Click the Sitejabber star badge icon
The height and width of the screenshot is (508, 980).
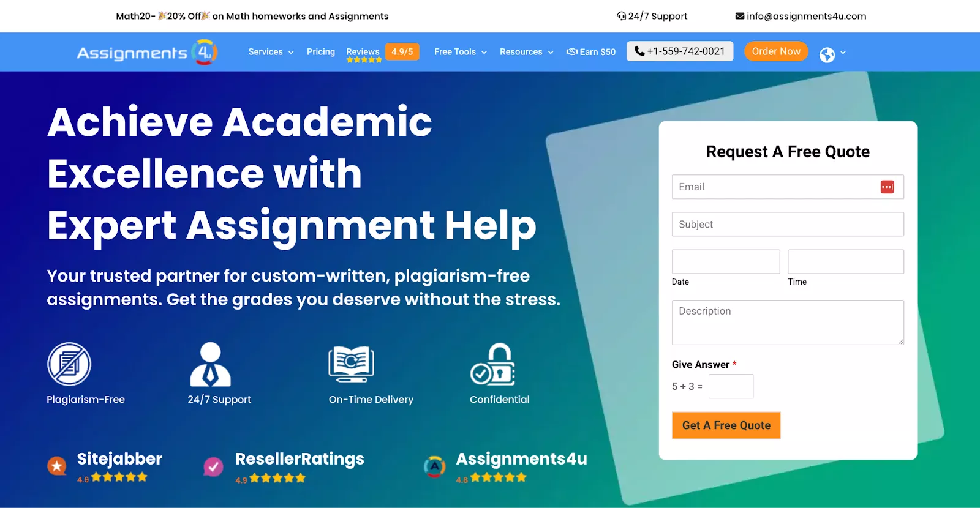pyautogui.click(x=57, y=466)
